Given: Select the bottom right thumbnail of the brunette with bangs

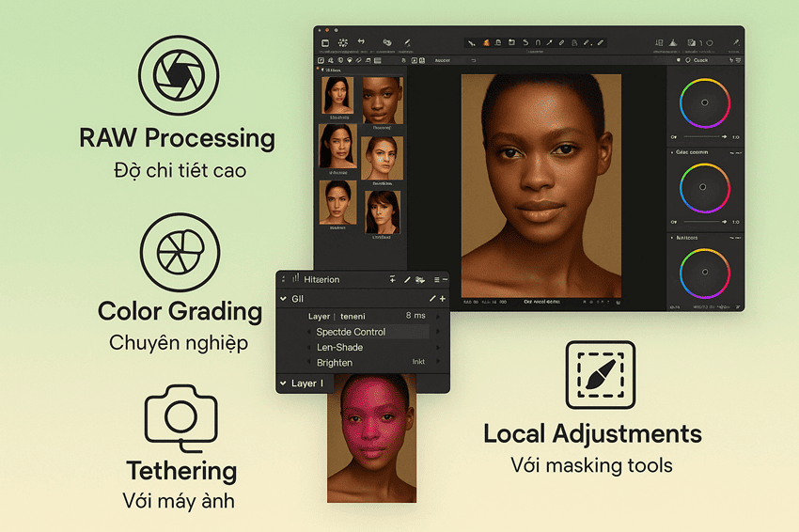Looking at the screenshot, I should tap(383, 212).
